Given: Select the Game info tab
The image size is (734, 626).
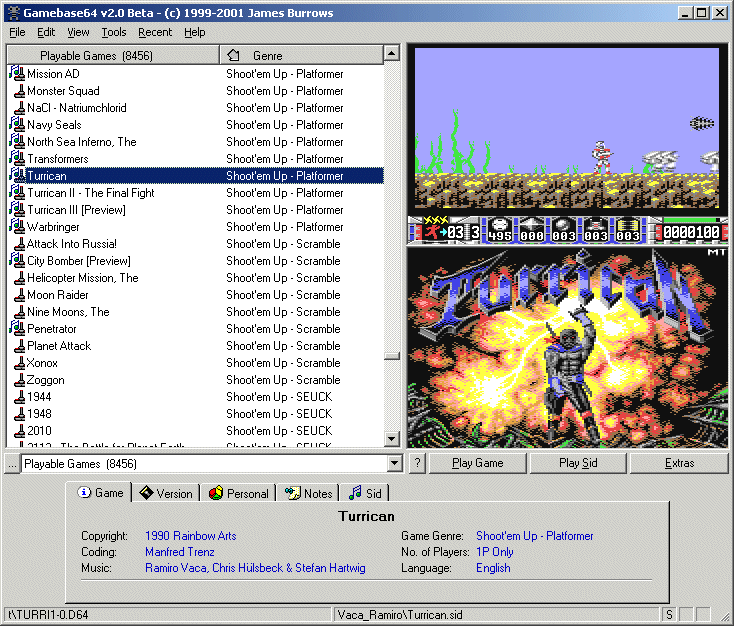Looking at the screenshot, I should pos(99,492).
